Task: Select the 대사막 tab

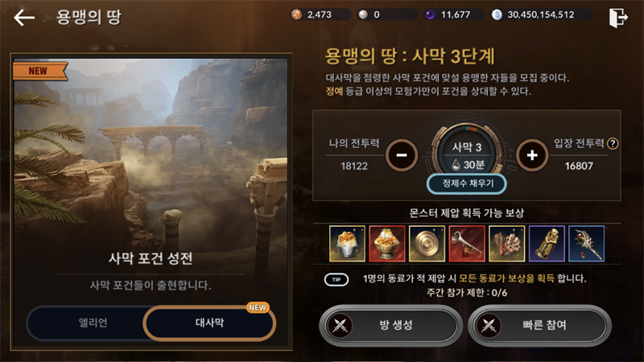Action: (x=209, y=323)
